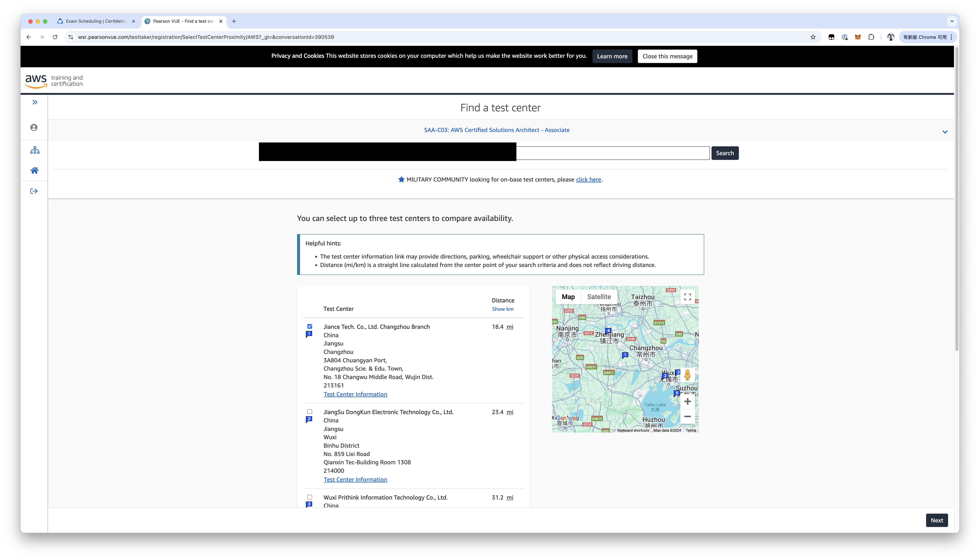Open the tab search dropdown arrow

pyautogui.click(x=952, y=21)
